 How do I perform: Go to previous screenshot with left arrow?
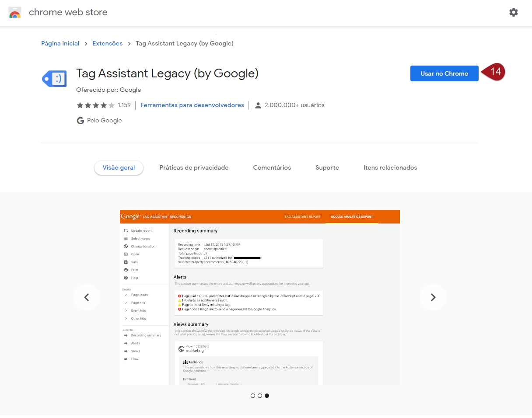pos(87,297)
